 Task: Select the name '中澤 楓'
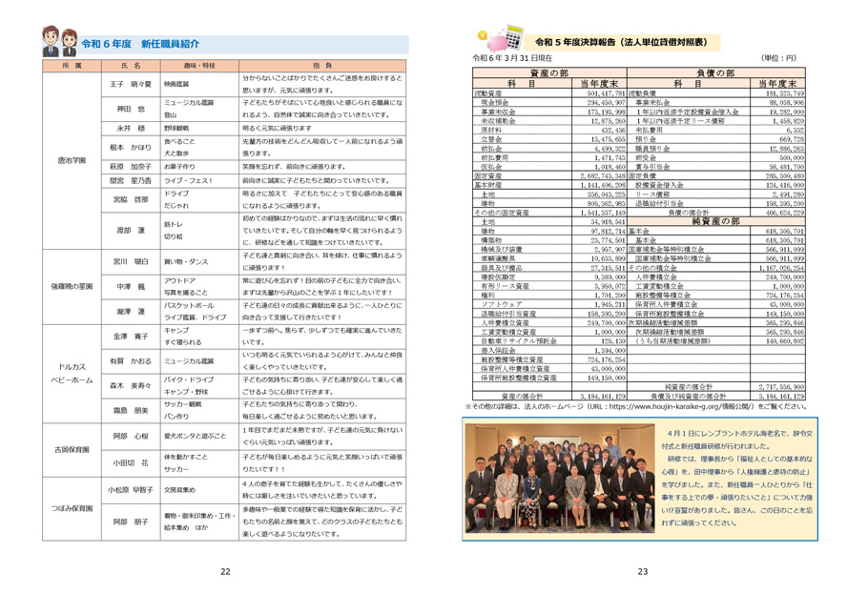[131, 287]
